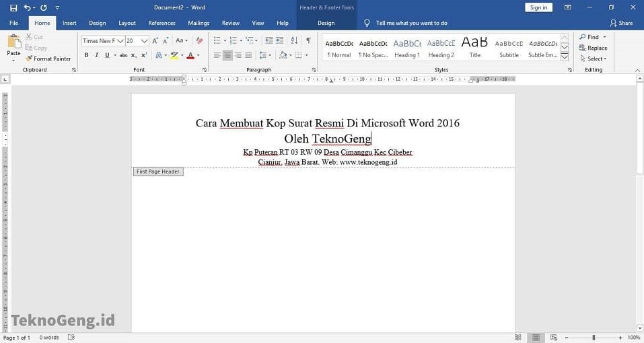Open Line and Paragraph Spacing dropdown
This screenshot has width=644, height=343.
[265, 55]
